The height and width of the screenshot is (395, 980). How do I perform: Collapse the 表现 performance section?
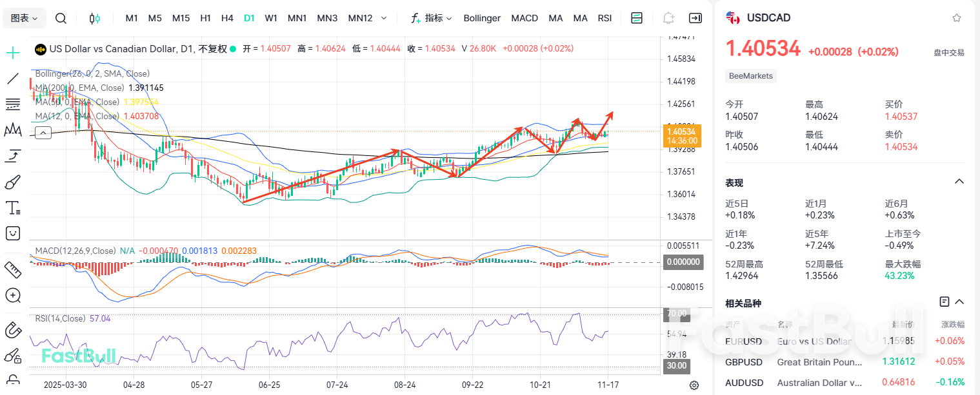coord(959,181)
